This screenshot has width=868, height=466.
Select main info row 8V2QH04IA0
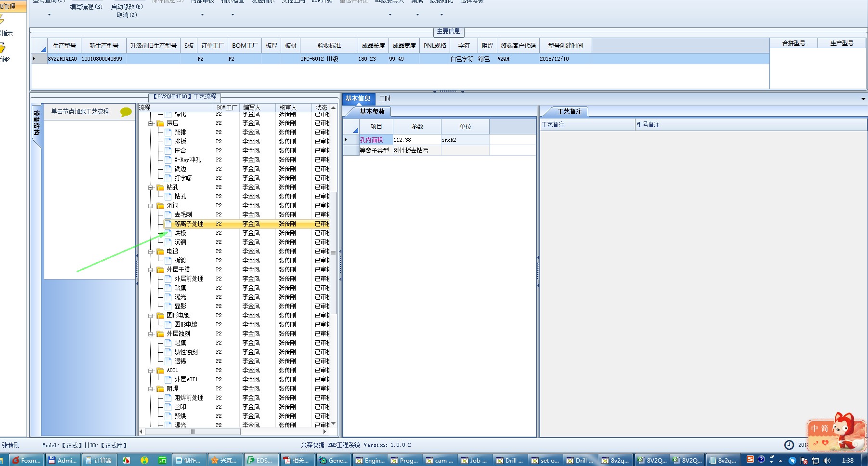click(400, 59)
